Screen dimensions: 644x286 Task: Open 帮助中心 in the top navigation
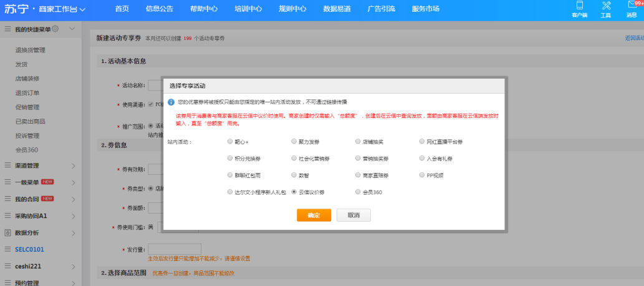tap(204, 9)
